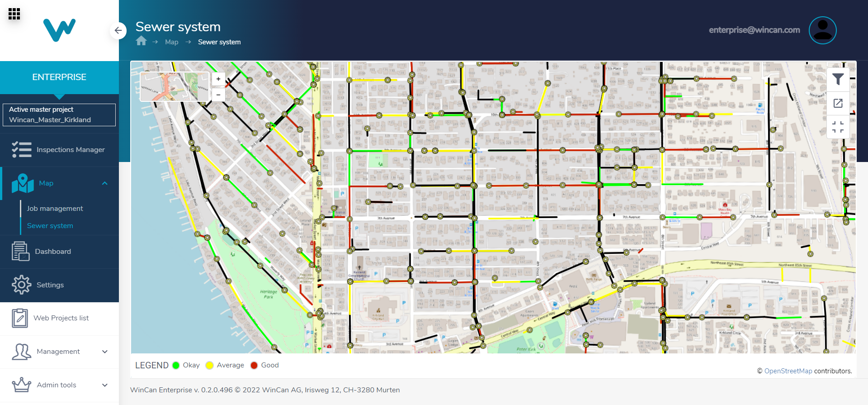This screenshot has height=405, width=868.
Task: Open map in new window icon
Action: [x=838, y=103]
